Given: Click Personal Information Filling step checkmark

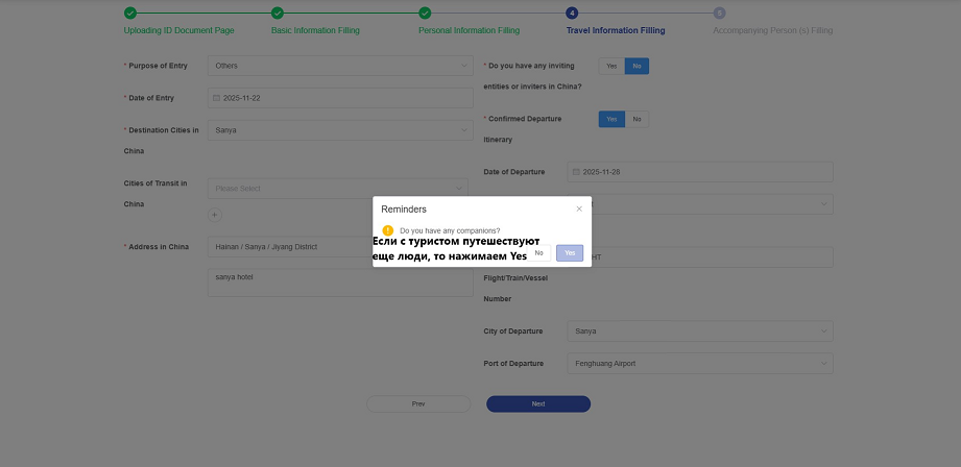Looking at the screenshot, I should (425, 13).
